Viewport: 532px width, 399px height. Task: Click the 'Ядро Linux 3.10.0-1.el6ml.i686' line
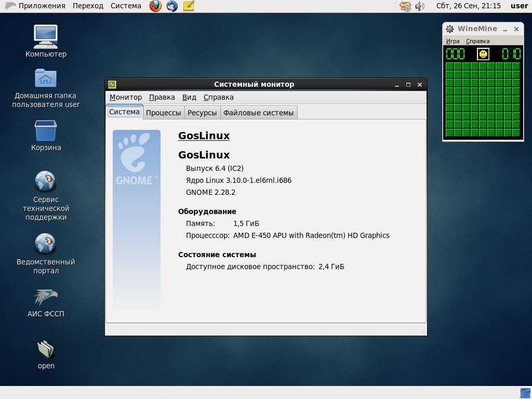click(238, 180)
